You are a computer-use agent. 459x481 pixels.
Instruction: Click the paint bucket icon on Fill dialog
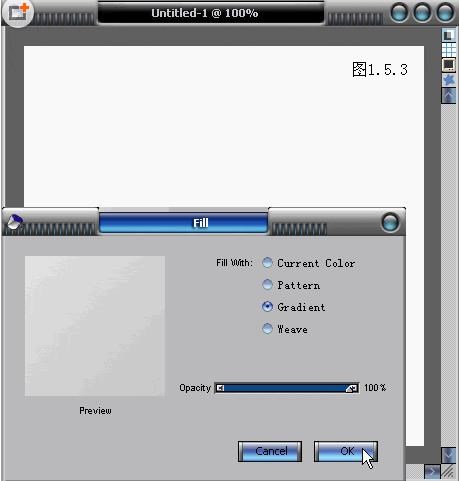pyautogui.click(x=15, y=222)
